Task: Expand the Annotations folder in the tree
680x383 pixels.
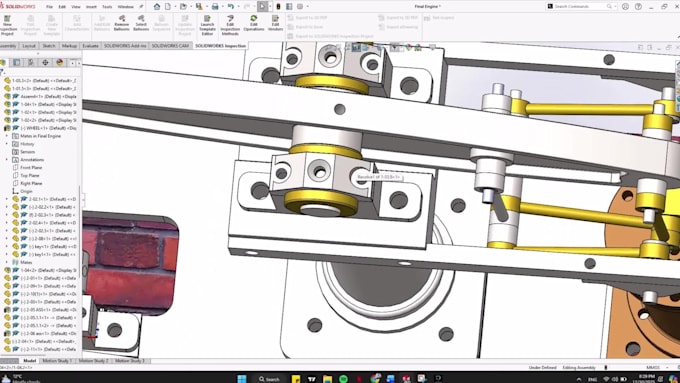Action: [x=7, y=160]
